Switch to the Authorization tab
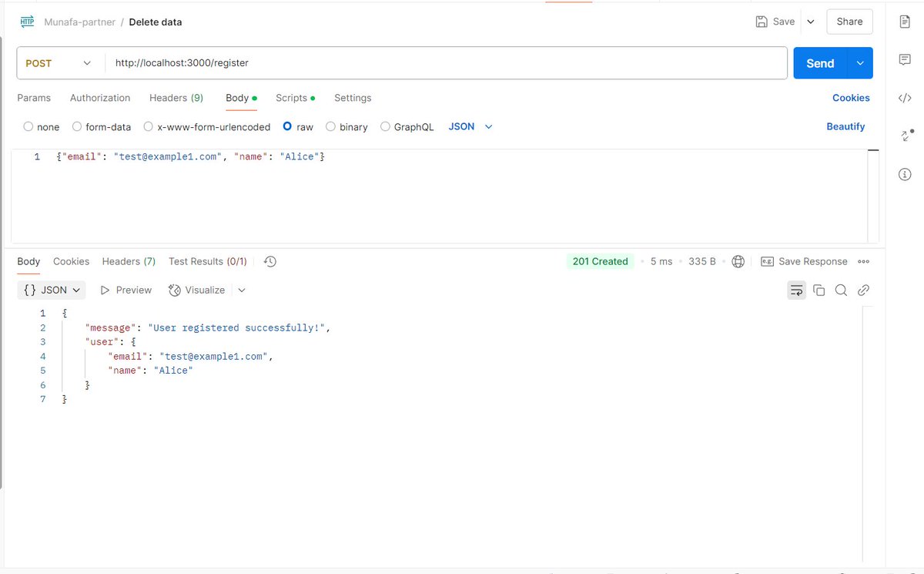This screenshot has width=924, height=574. [x=100, y=98]
